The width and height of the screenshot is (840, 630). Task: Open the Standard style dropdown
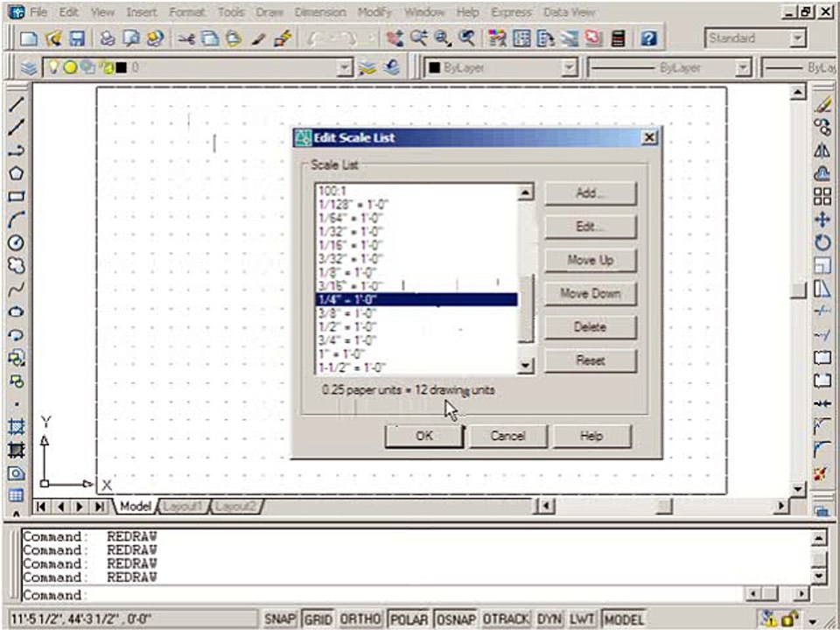(x=798, y=38)
